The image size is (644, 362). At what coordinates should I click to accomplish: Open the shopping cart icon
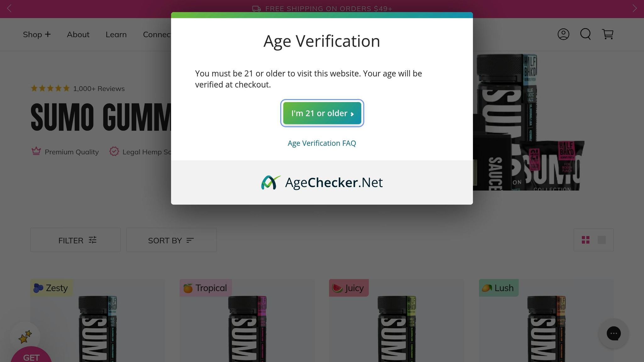608,34
